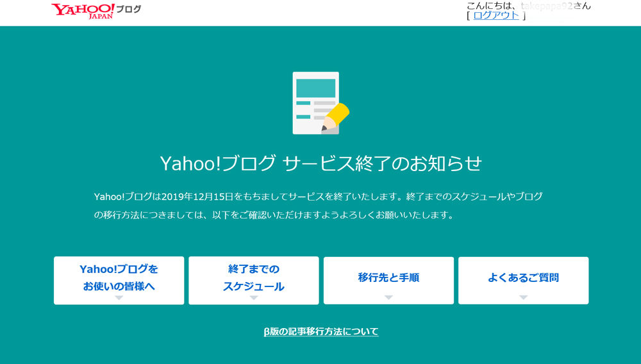This screenshot has width=641, height=364.
Task: Click the blog document and pencil illustration
Action: pyautogui.click(x=321, y=103)
